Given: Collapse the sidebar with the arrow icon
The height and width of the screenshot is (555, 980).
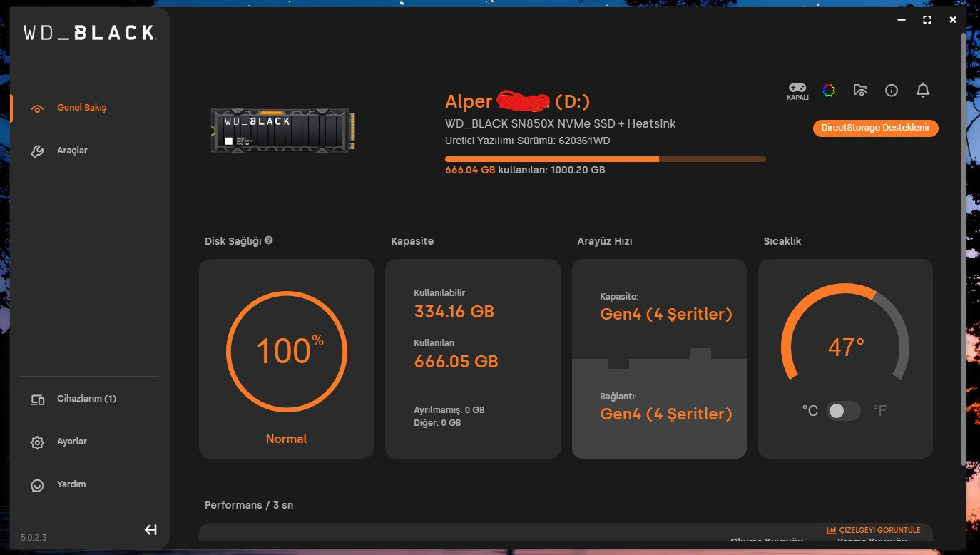Looking at the screenshot, I should click(150, 529).
